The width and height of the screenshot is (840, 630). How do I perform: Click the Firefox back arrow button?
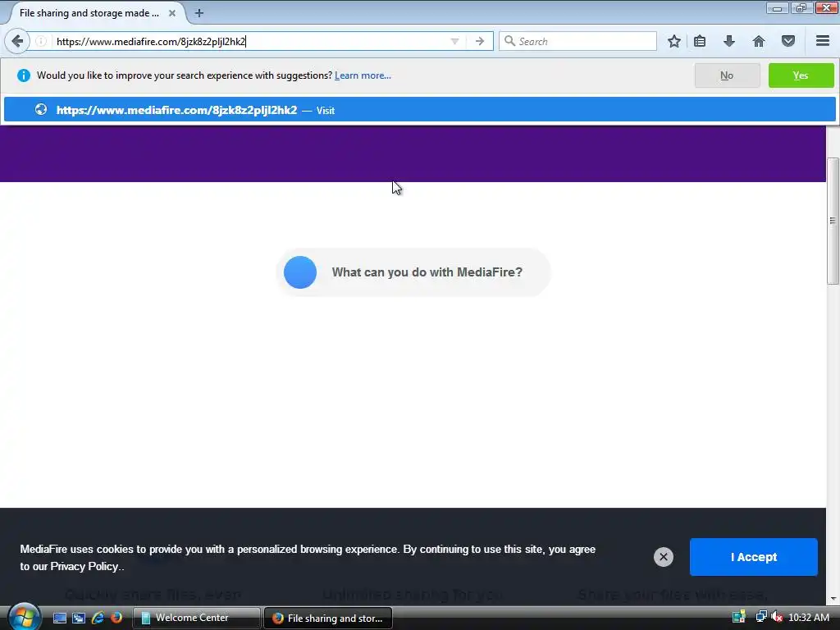(17, 41)
